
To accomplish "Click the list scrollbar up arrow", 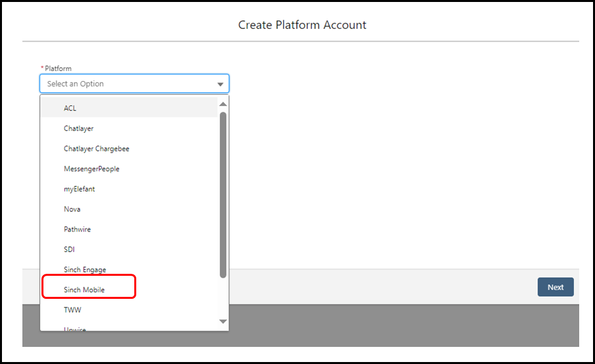I will click(223, 104).
